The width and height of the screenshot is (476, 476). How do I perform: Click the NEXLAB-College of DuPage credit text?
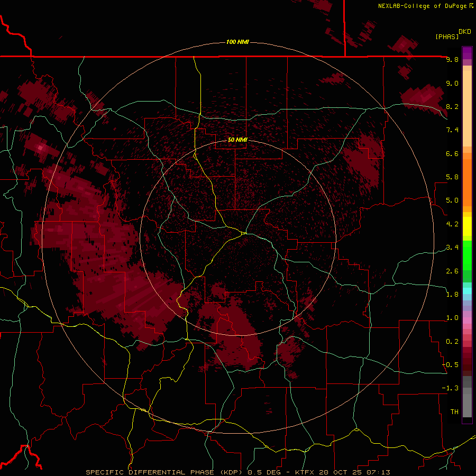tap(425, 6)
